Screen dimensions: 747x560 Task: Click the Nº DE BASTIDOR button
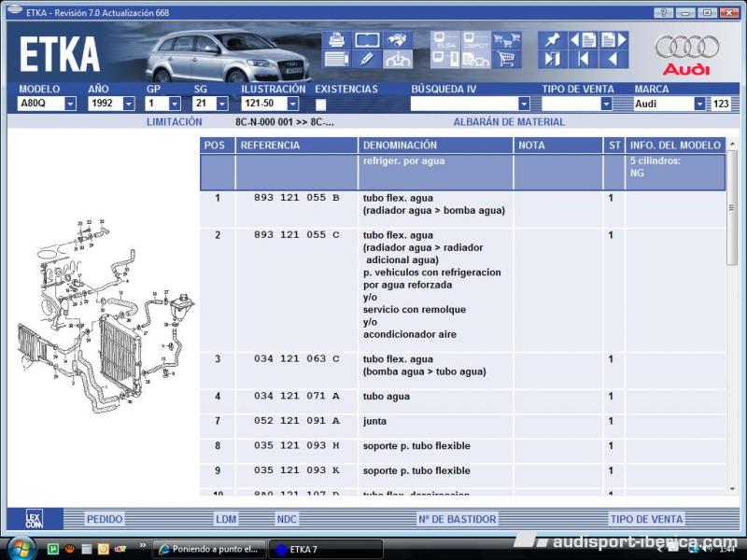pyautogui.click(x=457, y=519)
